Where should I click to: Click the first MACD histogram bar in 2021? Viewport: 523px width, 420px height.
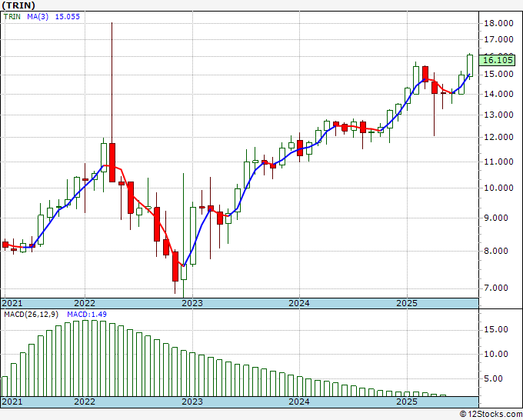(5, 386)
